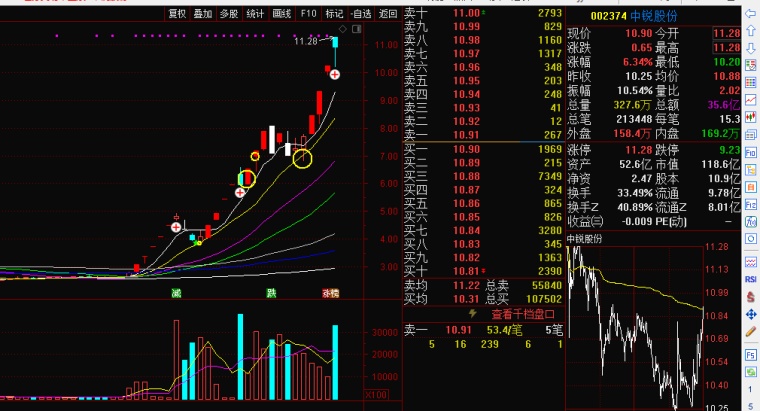Click the up arrow icon in sidebar

(750, 31)
